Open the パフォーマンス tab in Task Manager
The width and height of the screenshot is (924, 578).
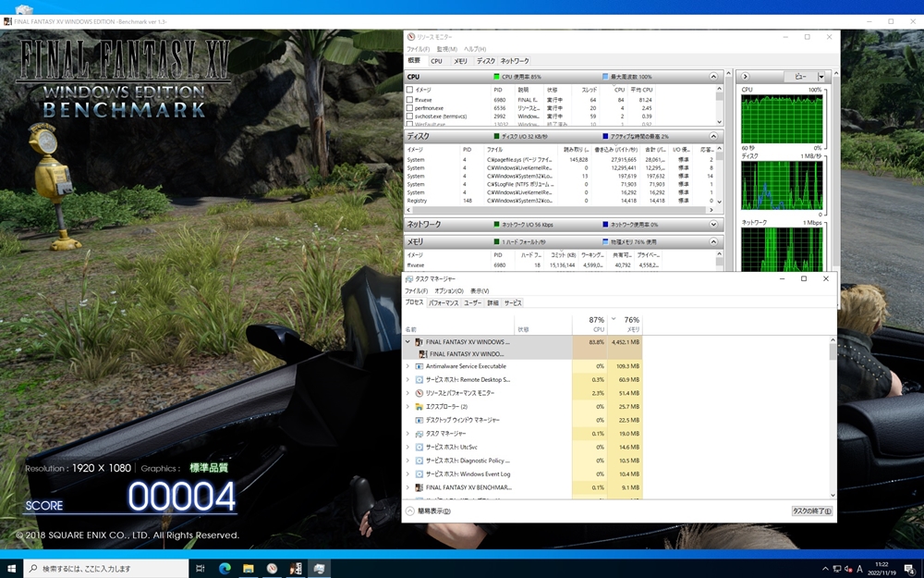[x=444, y=303]
